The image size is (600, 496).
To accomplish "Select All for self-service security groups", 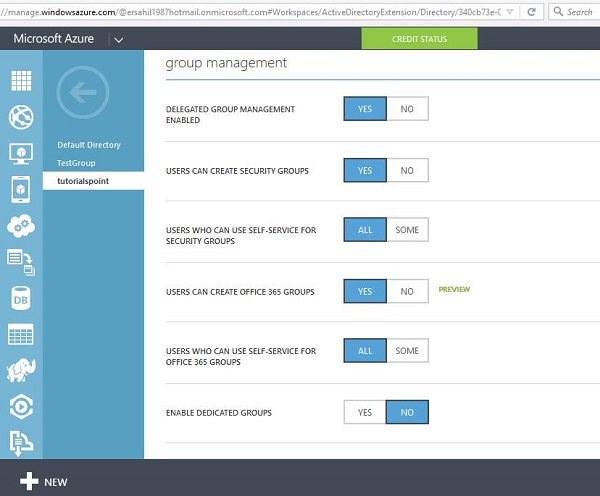I will 365,230.
